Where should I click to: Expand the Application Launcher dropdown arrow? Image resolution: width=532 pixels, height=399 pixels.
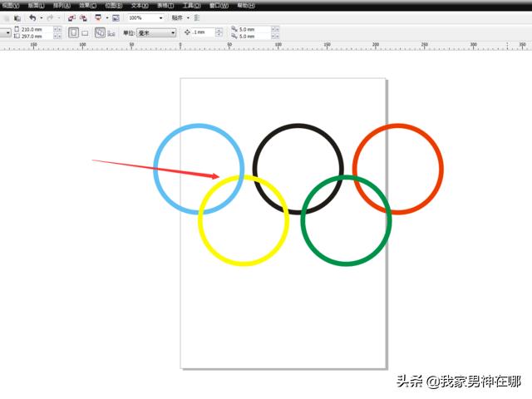pyautogui.click(x=107, y=18)
